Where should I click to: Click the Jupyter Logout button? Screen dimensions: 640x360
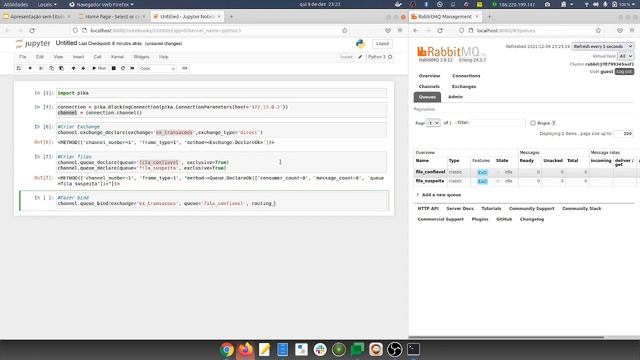(x=382, y=44)
